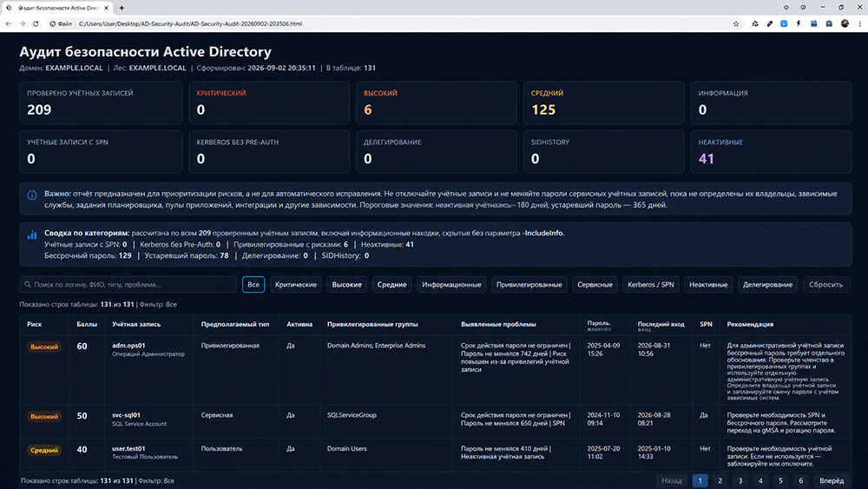868x489 pixels.
Task: Filter by 'Информационные' findings
Action: [451, 285]
